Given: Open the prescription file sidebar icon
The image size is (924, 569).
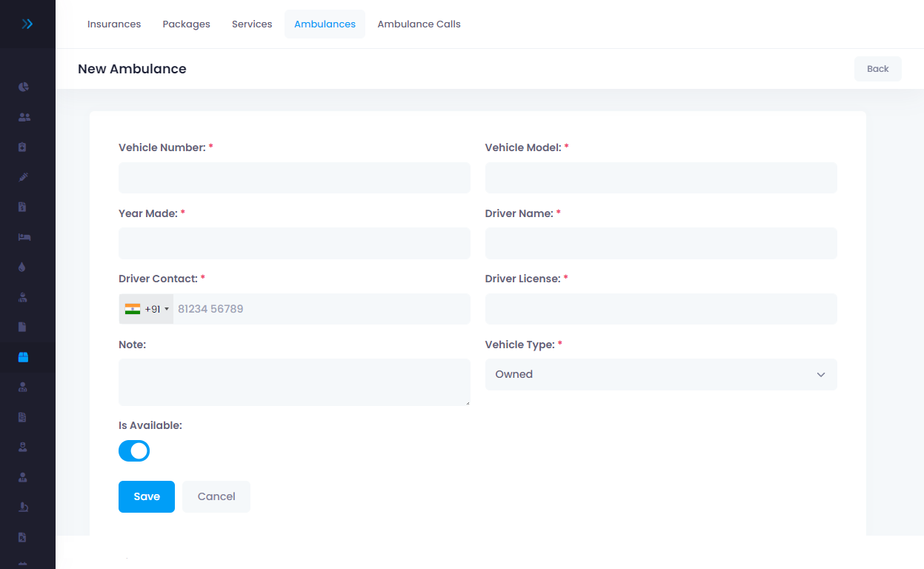Looking at the screenshot, I should pos(23,537).
